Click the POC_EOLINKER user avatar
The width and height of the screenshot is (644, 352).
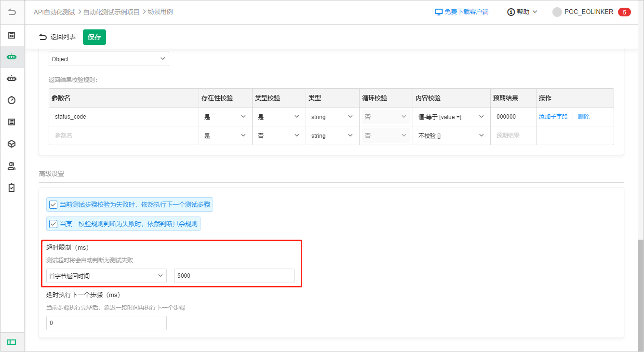coord(557,12)
